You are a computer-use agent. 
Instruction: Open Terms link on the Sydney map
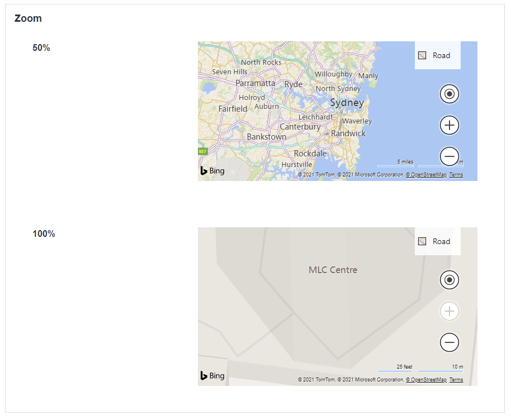click(456, 175)
